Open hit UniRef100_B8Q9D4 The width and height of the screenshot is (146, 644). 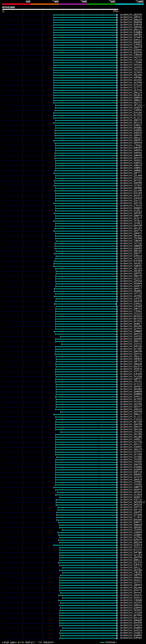click(131, 22)
